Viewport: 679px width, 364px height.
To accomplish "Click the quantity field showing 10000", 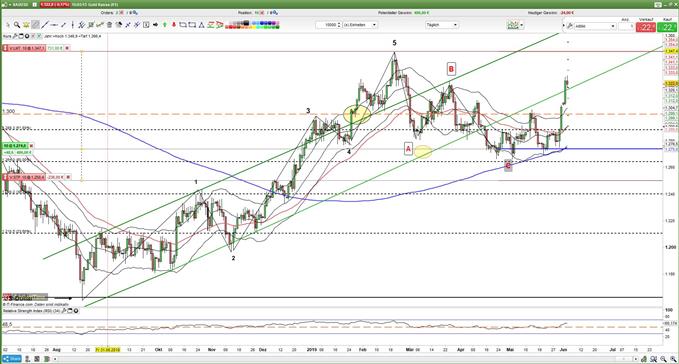I will click(328, 25).
